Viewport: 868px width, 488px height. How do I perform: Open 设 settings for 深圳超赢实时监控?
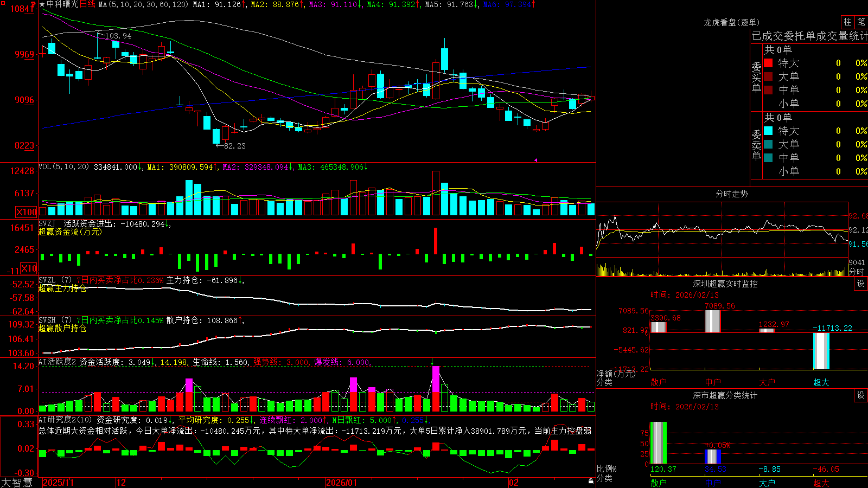[x=861, y=284]
